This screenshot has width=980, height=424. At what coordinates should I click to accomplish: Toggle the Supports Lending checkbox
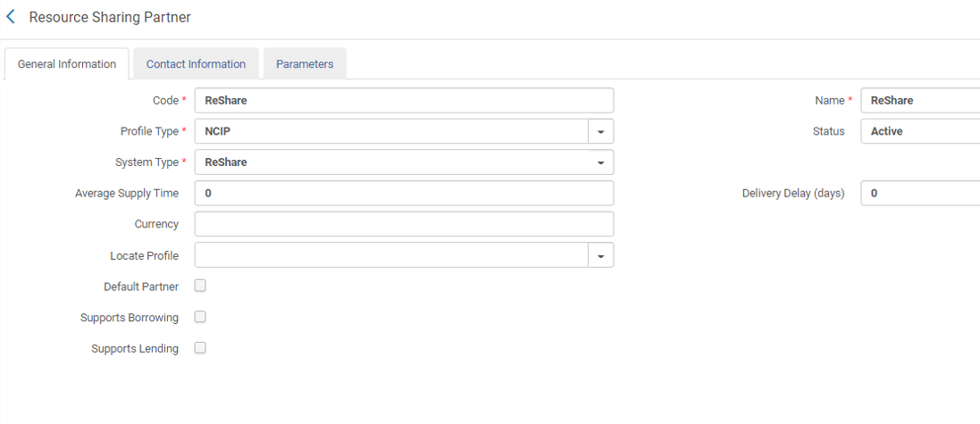pyautogui.click(x=200, y=348)
